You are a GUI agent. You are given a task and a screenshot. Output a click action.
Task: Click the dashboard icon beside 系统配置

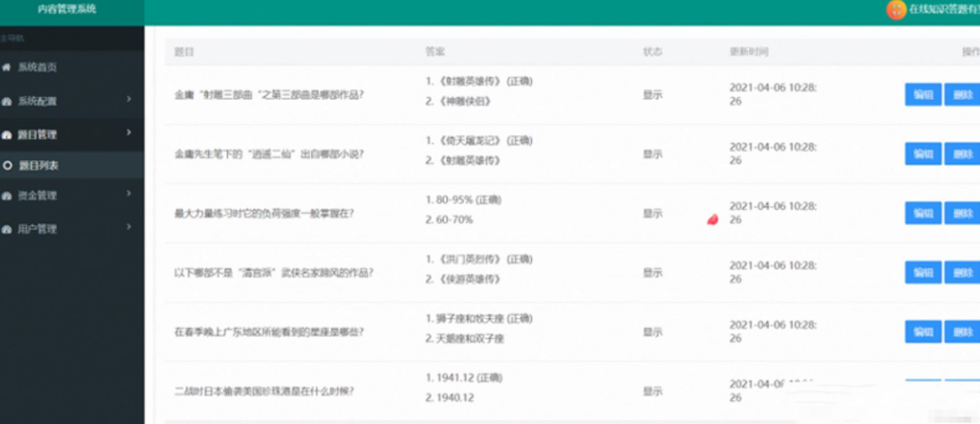[6, 101]
